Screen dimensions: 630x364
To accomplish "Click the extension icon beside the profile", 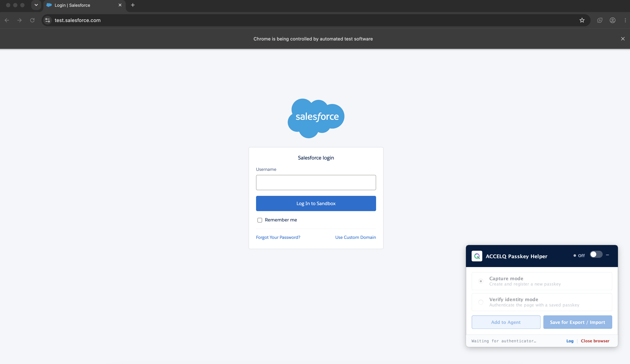I will [600, 20].
